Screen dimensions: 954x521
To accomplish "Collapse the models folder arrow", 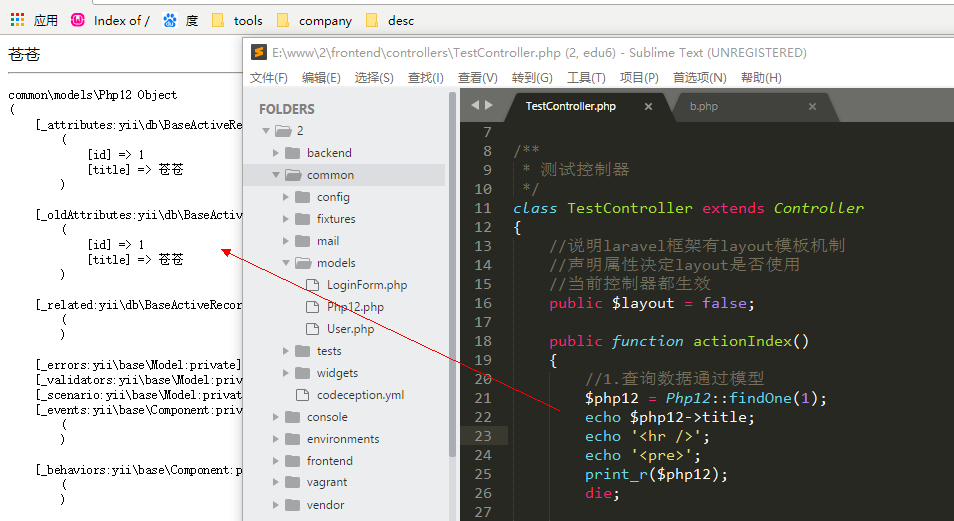I will pyautogui.click(x=286, y=263).
